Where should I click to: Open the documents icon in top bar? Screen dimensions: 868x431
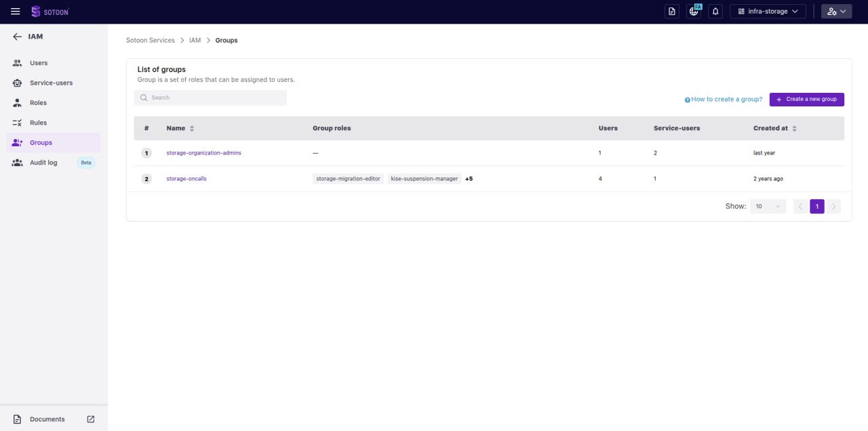tap(672, 12)
